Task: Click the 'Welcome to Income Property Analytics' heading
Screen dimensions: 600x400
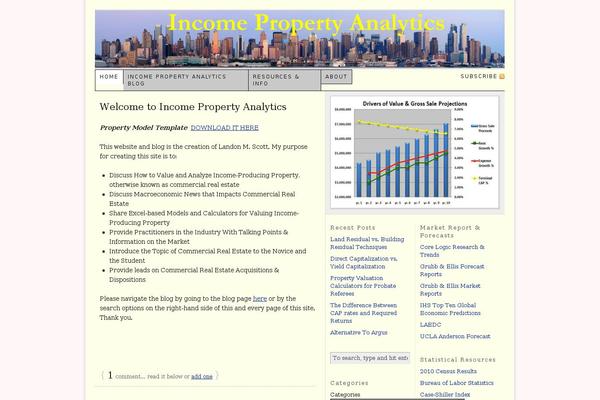Action: [193, 107]
